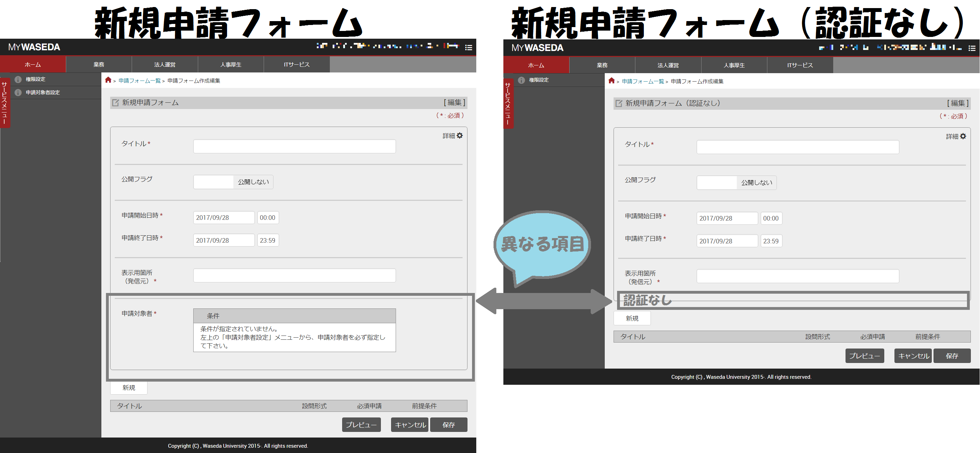Click 条件 header in 申請対象者 box
The image size is (980, 453).
click(294, 316)
